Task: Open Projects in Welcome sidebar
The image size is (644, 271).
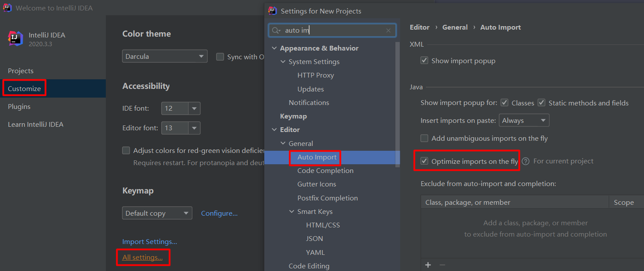Action: click(x=20, y=71)
